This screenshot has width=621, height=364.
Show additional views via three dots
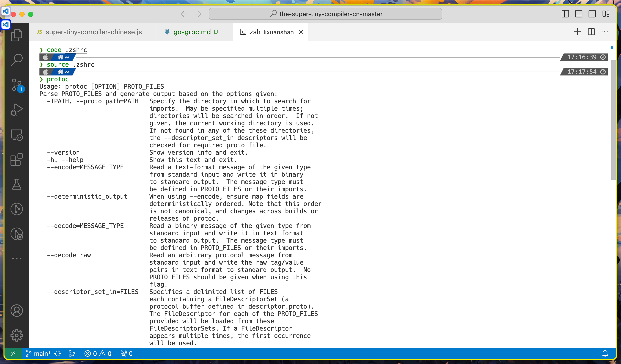tap(17, 259)
